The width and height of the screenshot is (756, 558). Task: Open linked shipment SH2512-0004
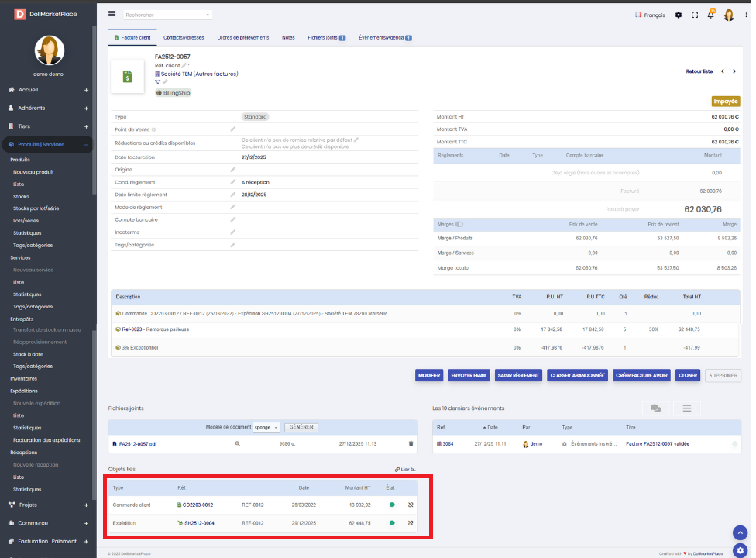point(198,523)
